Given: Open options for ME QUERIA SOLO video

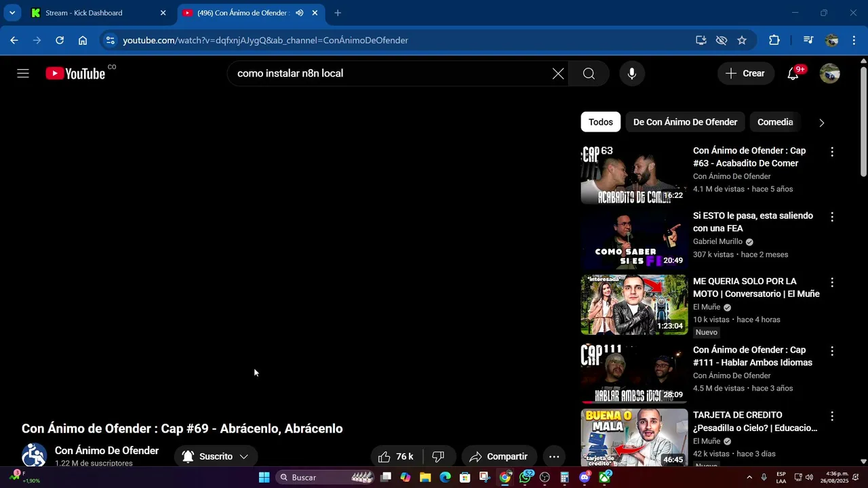Looking at the screenshot, I should (x=832, y=282).
